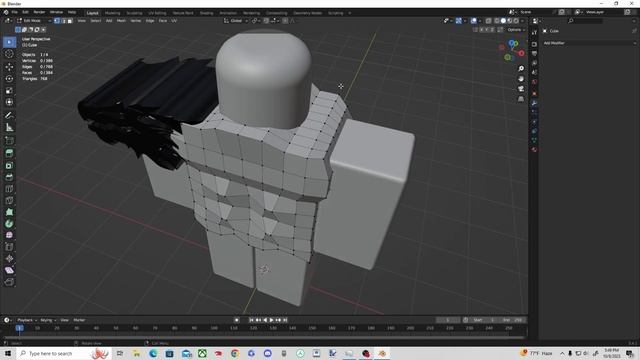The height and width of the screenshot is (360, 640).
Task: Select the Spin tool
Action: coord(9,224)
